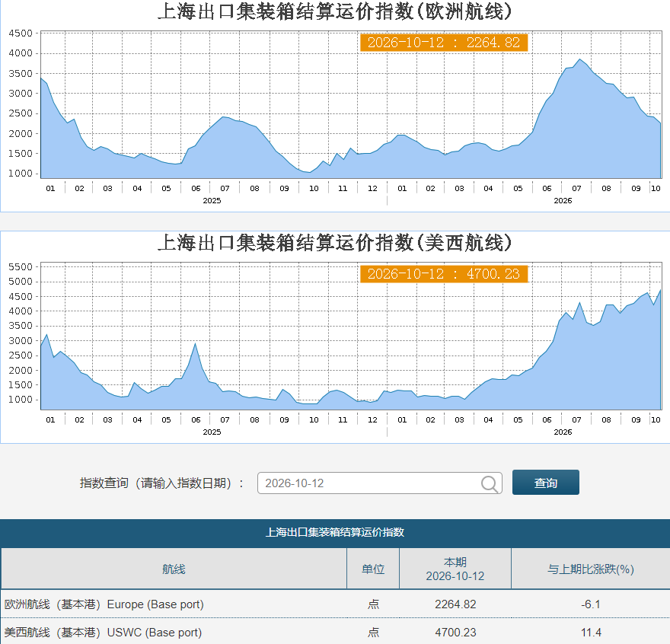Click the 美西航线 chart title

click(334, 243)
